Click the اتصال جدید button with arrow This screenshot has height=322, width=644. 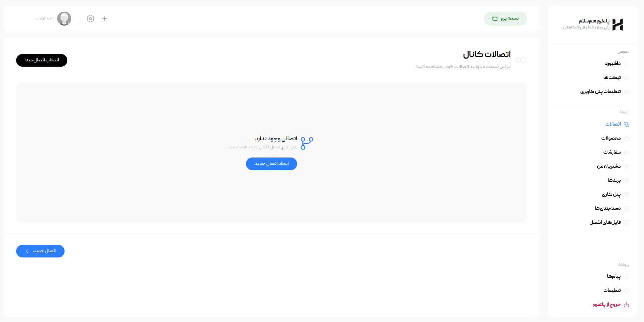tap(40, 251)
